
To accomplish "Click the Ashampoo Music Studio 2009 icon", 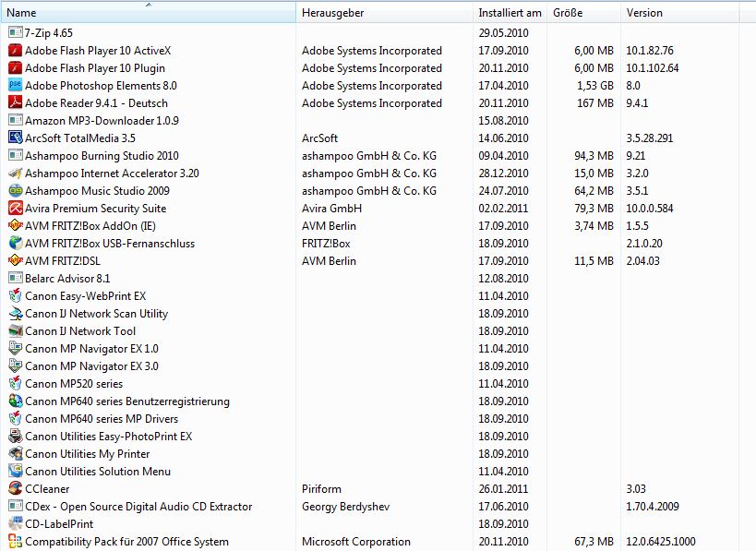I will (x=16, y=190).
